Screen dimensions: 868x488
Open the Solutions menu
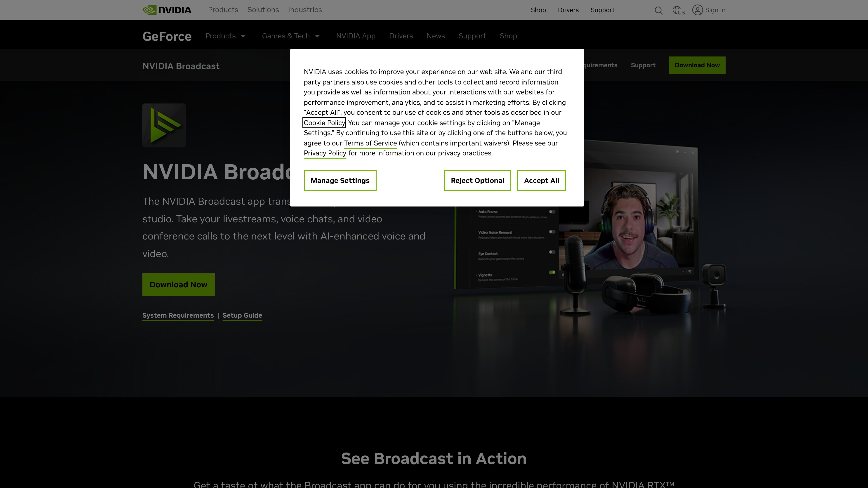point(263,10)
